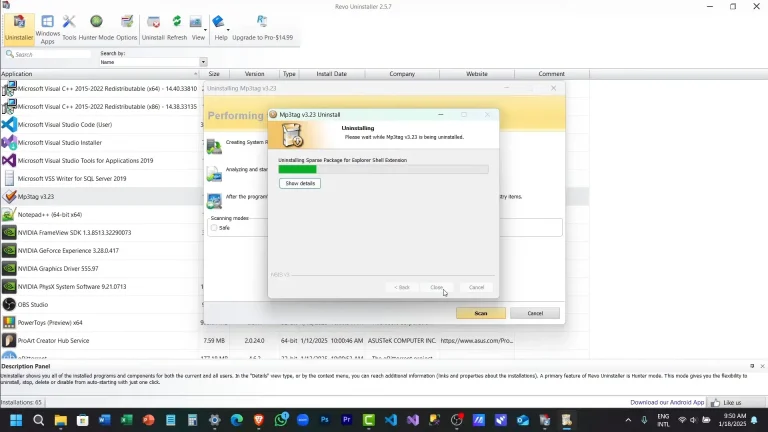Select NVIDIA FrameView SDK icon

[x=9, y=233]
